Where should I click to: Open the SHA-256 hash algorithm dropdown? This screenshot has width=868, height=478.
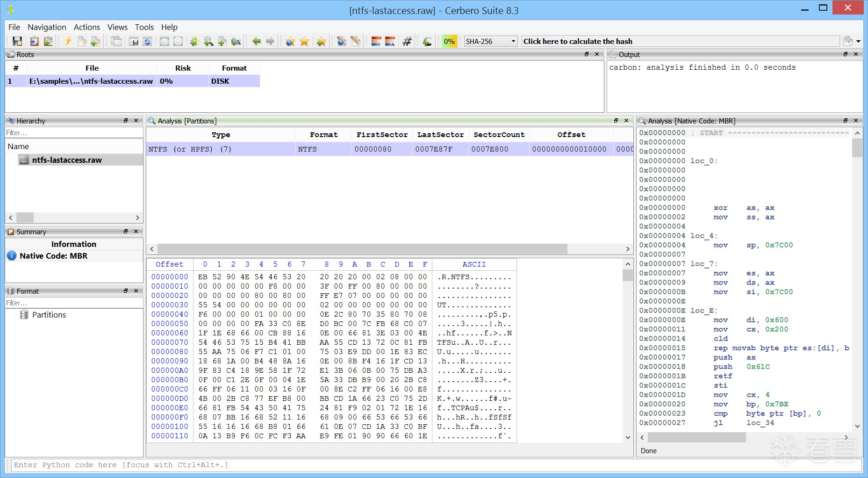490,41
